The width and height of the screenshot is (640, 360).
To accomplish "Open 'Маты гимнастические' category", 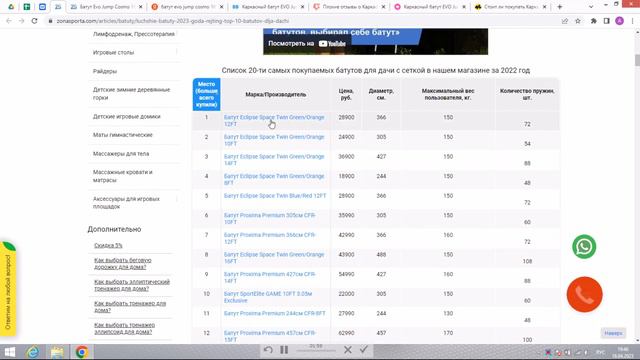I will [x=122, y=135].
